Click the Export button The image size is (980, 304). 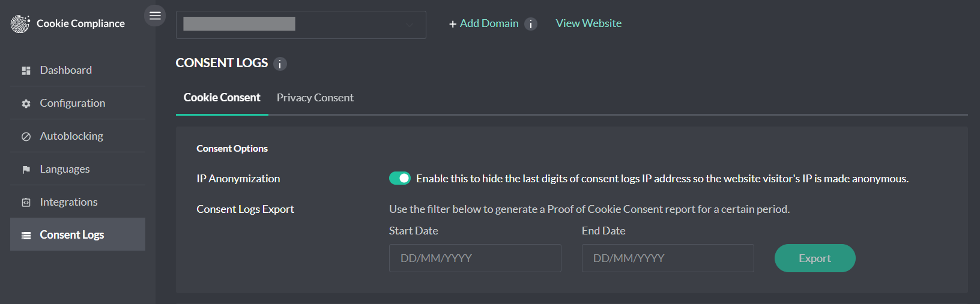coord(815,258)
